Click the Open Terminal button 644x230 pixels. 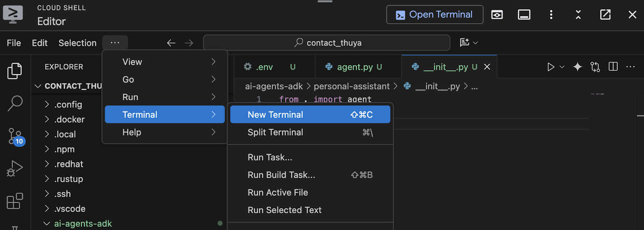click(x=435, y=15)
